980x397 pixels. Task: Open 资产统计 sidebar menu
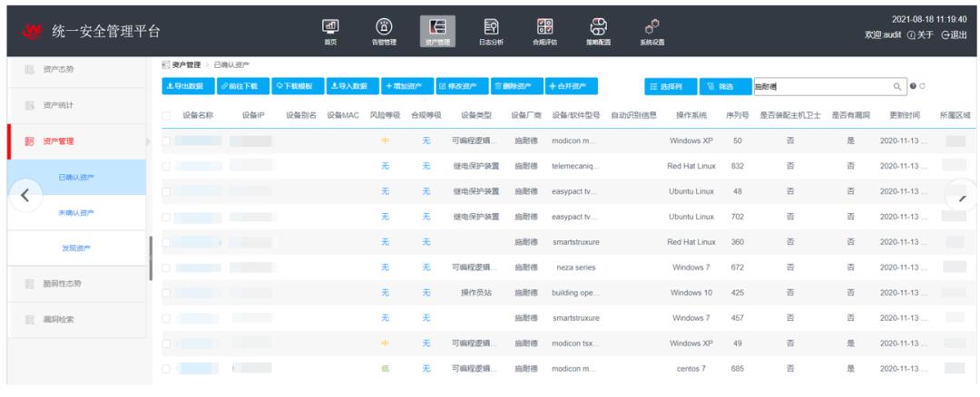[76, 105]
